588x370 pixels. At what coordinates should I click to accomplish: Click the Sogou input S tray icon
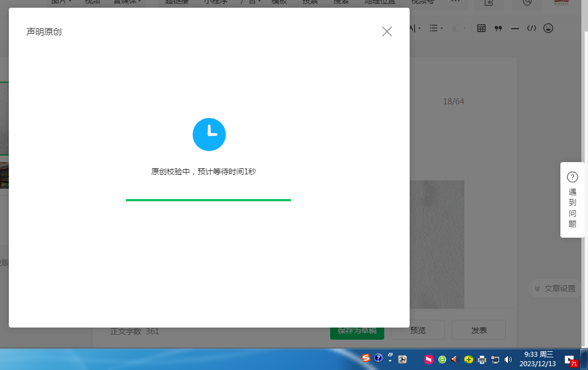[365, 358]
